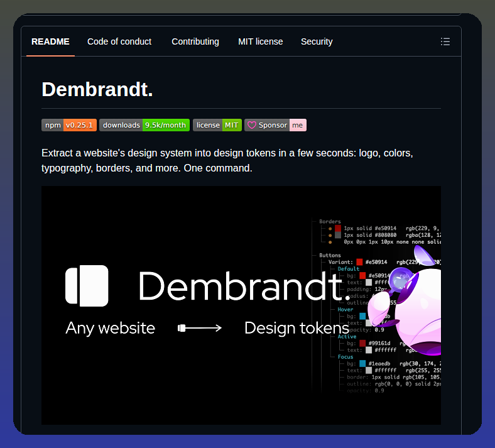Image resolution: width=495 pixels, height=448 pixels.
Task: Click the npm v0.25.1 badge
Action: click(x=69, y=125)
